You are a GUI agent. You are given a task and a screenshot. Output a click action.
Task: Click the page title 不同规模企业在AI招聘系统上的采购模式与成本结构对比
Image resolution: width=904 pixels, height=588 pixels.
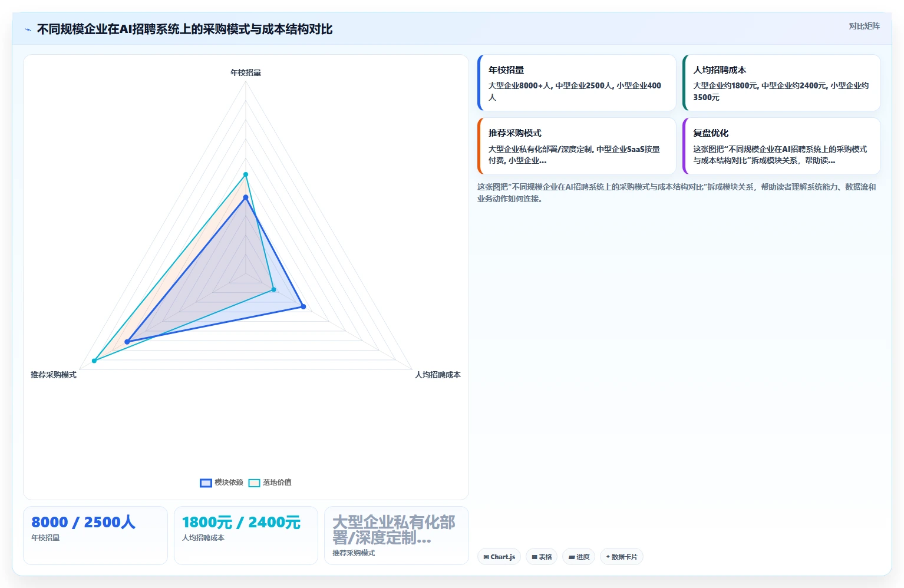(x=184, y=29)
